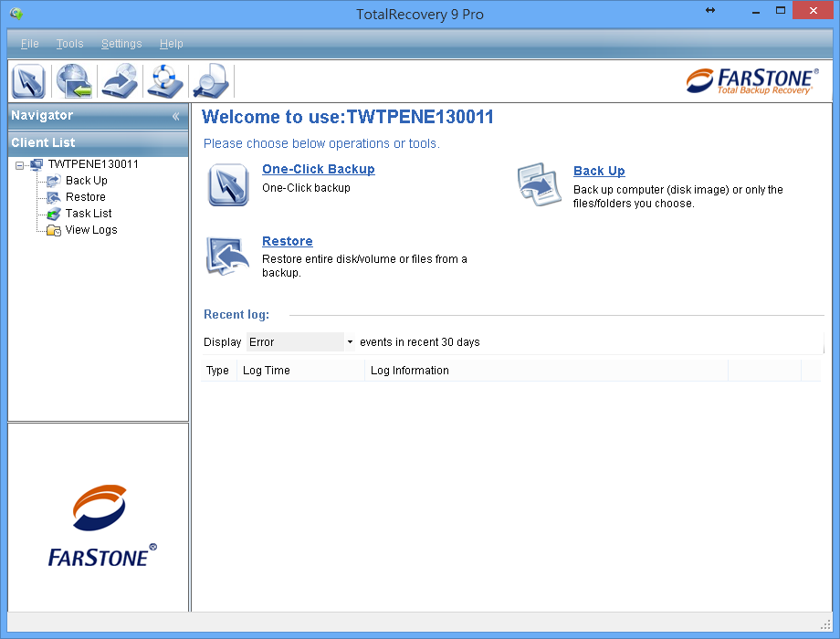Open the Tools menu
The height and width of the screenshot is (639, 840).
[x=69, y=43]
